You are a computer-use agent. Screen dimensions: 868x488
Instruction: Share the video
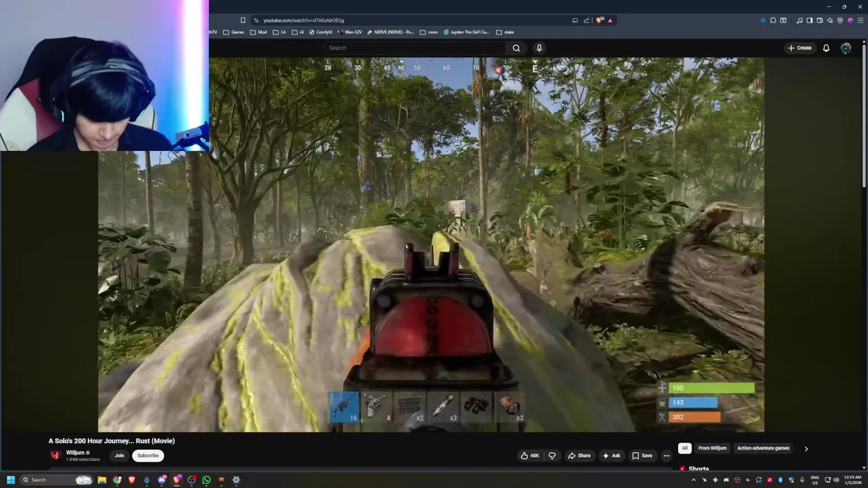[579, 455]
